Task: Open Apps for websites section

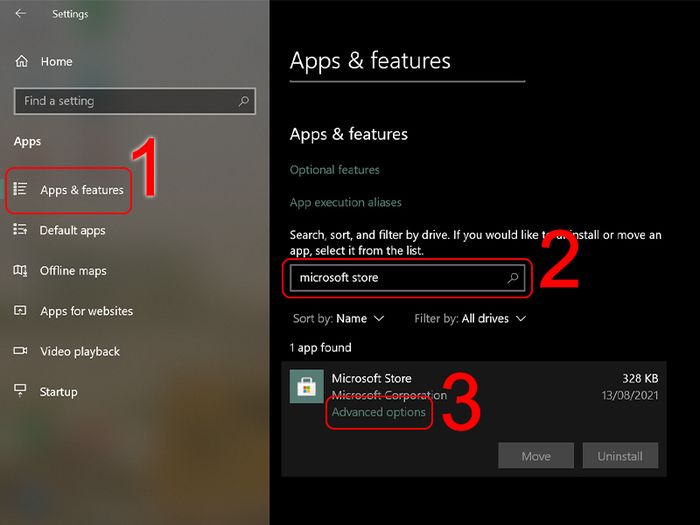Action: (87, 311)
